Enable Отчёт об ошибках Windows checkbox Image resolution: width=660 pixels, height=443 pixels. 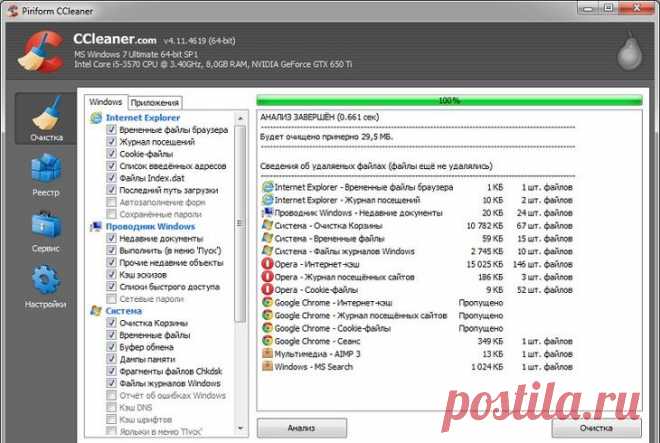tap(111, 395)
